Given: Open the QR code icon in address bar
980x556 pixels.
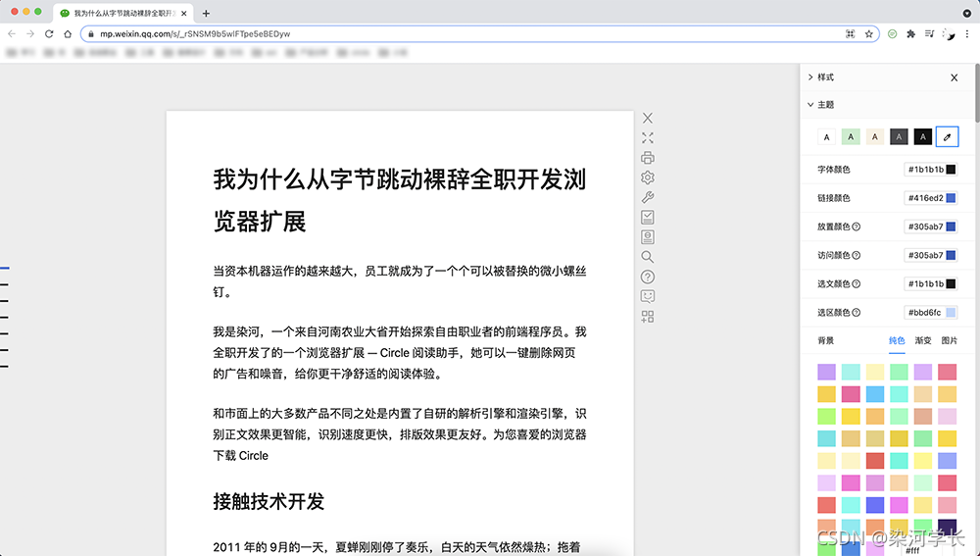Looking at the screenshot, I should click(850, 33).
